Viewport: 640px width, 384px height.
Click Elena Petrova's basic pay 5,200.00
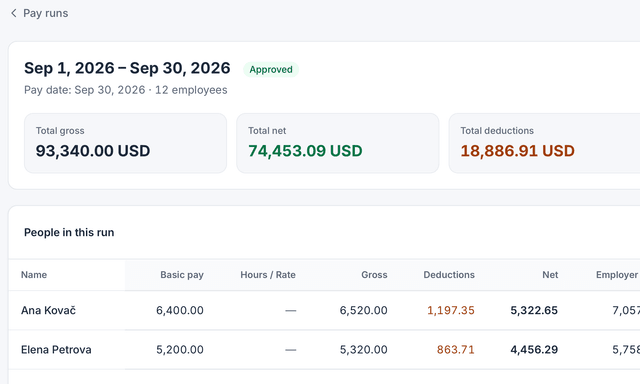180,350
